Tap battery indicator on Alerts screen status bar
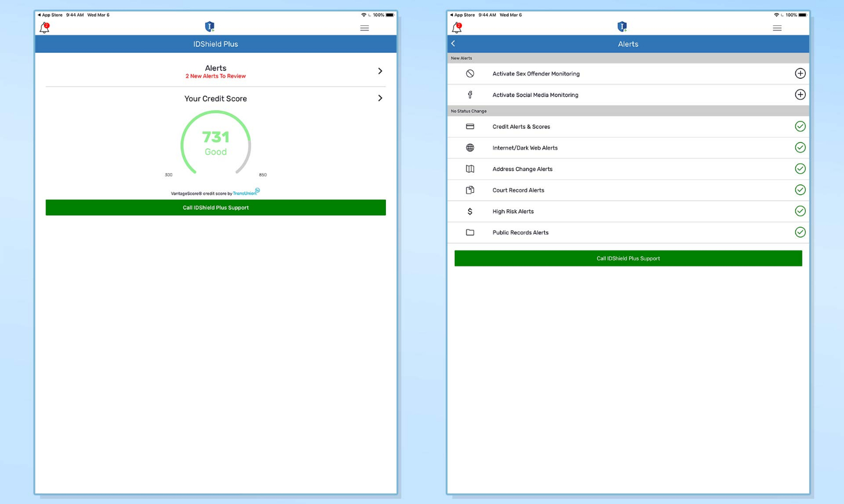This screenshot has width=844, height=504. [x=803, y=15]
